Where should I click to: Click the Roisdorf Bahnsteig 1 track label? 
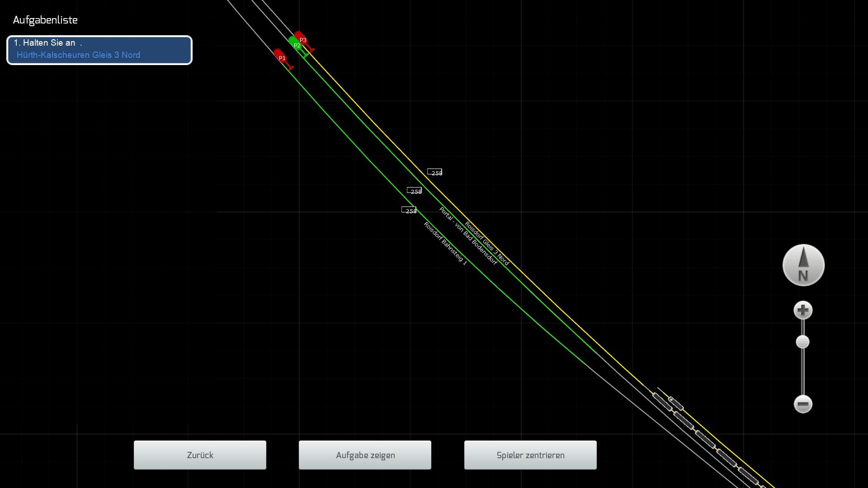pyautogui.click(x=445, y=243)
